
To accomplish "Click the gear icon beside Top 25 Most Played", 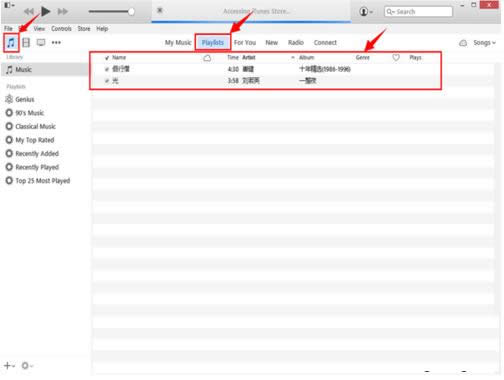I will [x=9, y=181].
